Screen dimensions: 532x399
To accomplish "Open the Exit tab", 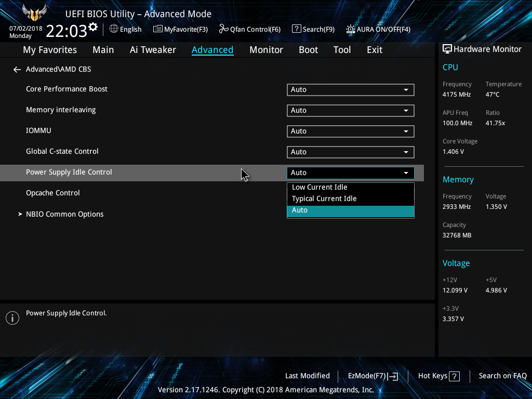I will point(375,50).
